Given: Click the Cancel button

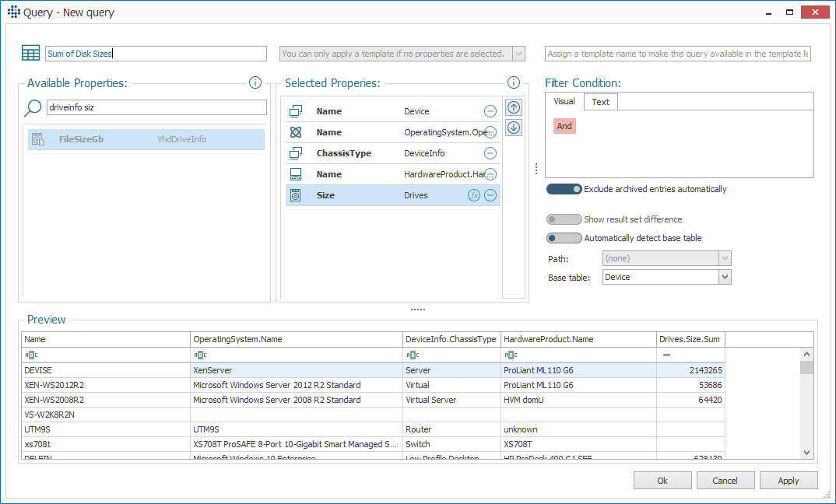Looking at the screenshot, I should (x=725, y=481).
